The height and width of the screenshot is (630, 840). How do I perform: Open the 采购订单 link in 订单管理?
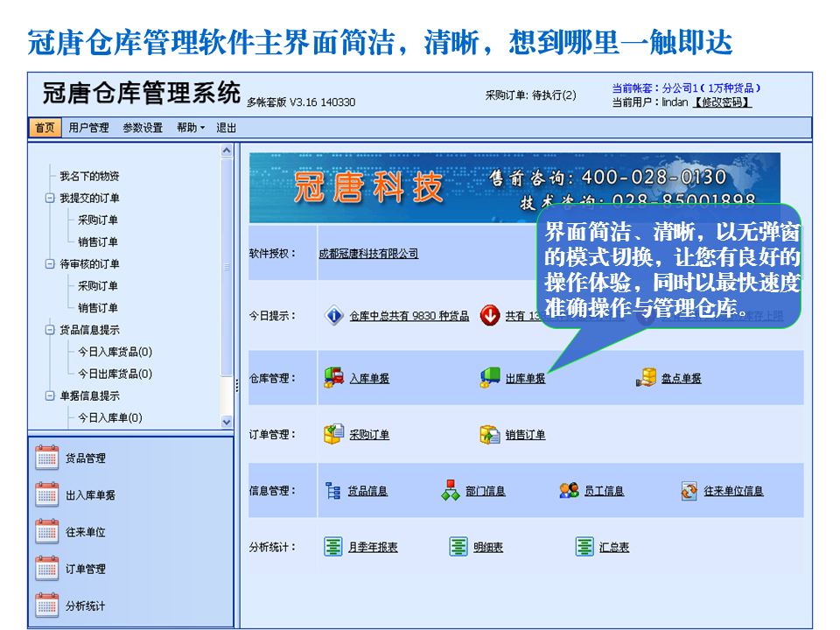point(369,435)
